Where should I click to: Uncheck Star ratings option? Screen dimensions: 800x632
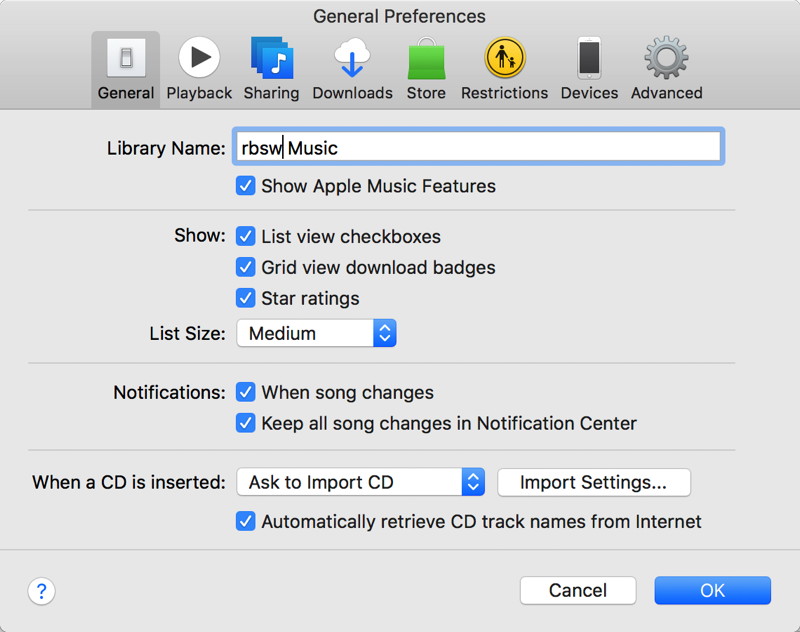tap(245, 298)
